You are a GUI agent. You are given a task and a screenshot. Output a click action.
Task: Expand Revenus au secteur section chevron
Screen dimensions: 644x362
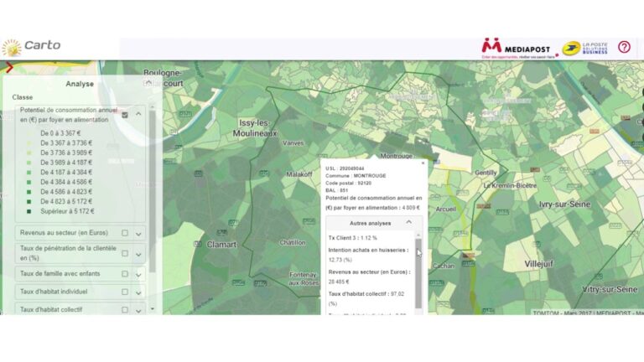pyautogui.click(x=138, y=234)
